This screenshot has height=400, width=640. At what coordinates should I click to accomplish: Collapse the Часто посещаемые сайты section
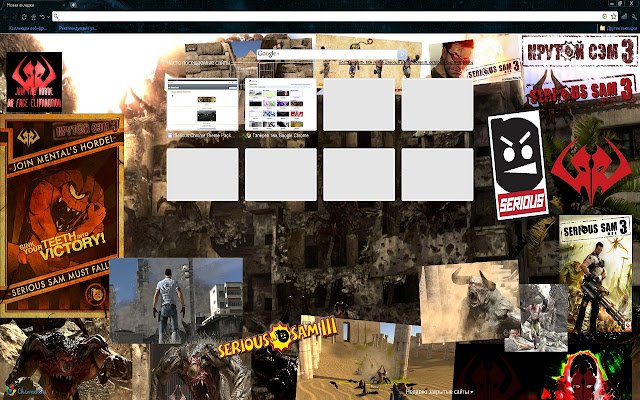(x=199, y=62)
